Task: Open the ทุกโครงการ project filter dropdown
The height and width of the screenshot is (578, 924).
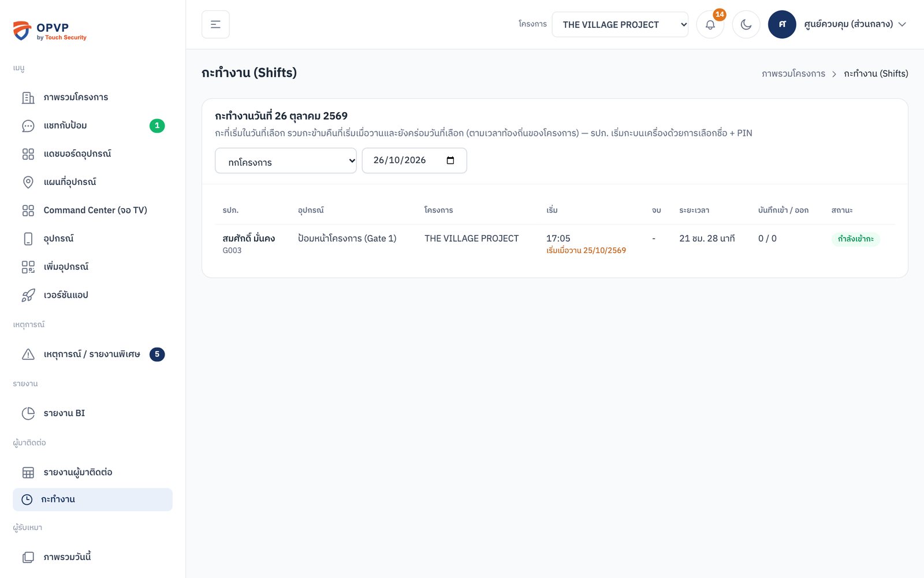Action: pyautogui.click(x=286, y=161)
